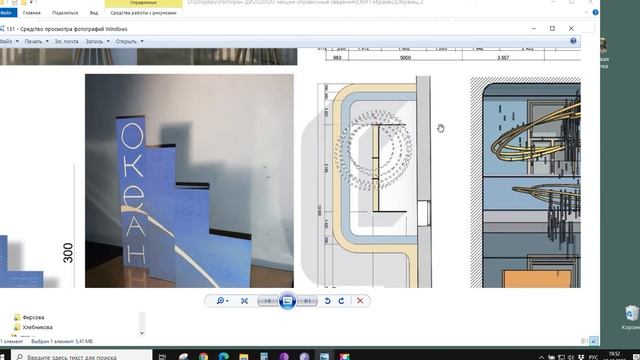Click the colored section drawing with the chandelier

click(525, 182)
